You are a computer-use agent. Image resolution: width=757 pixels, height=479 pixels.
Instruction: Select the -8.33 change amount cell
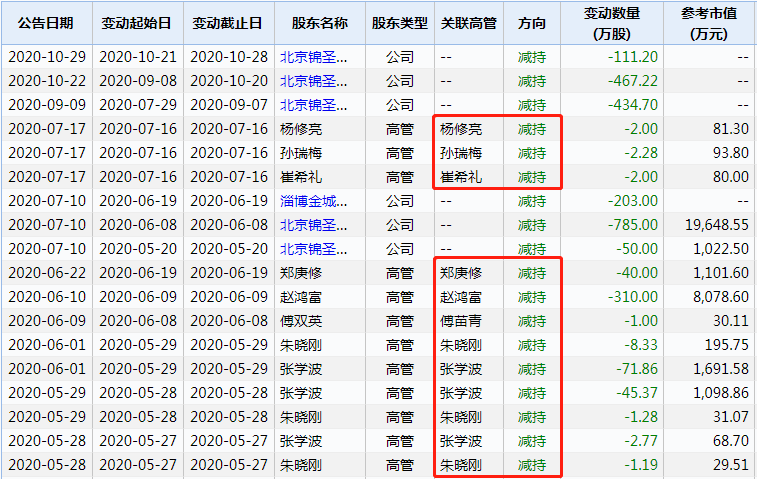point(641,345)
